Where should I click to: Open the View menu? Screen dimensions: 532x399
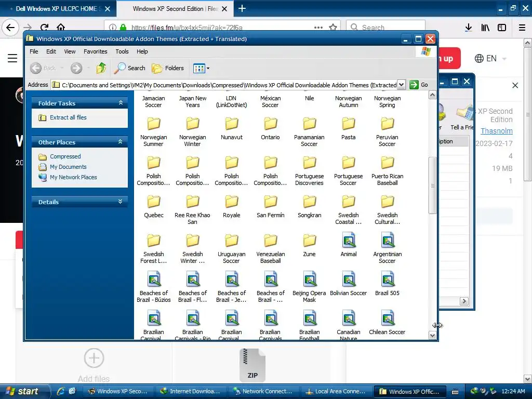tap(70, 51)
